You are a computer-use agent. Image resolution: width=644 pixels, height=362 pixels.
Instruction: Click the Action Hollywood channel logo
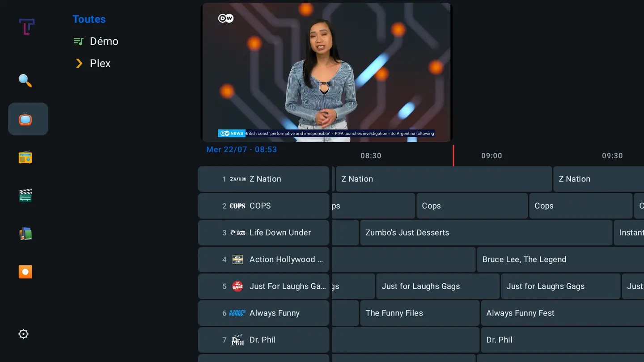click(237, 259)
